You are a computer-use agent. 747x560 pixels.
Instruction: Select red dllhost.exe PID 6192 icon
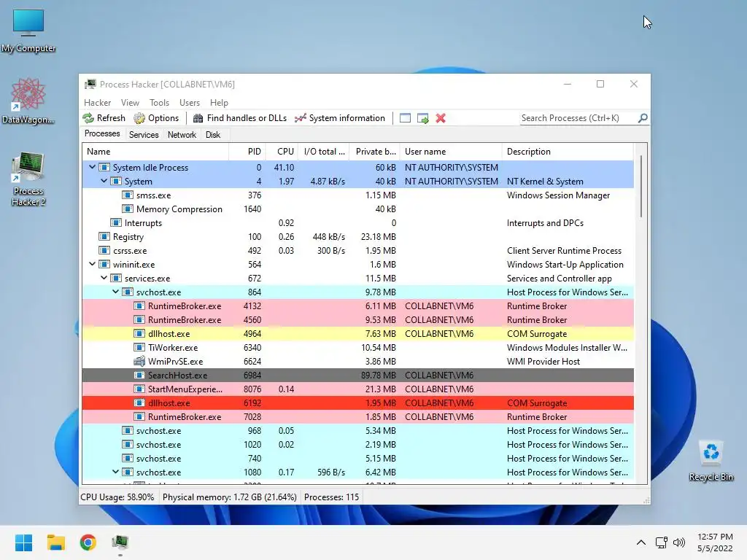pyautogui.click(x=139, y=402)
